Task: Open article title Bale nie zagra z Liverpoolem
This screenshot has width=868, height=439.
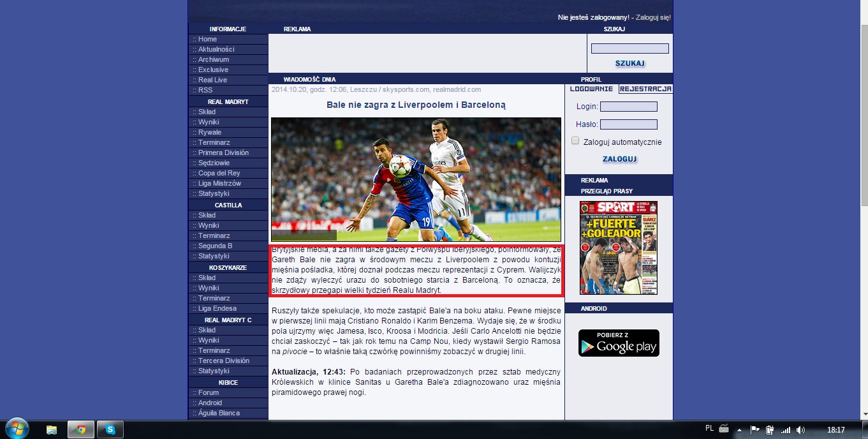Action: click(x=416, y=105)
